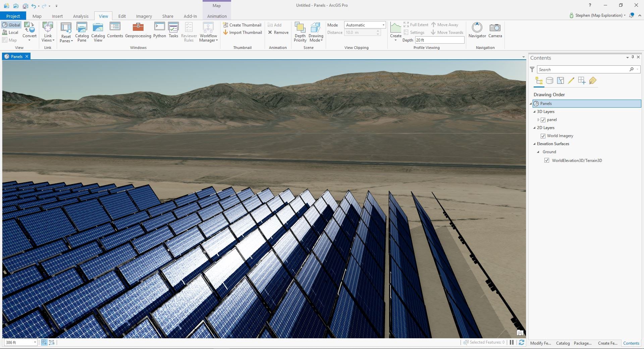Switch to Local scene view mode
Screen dimensions: 644x349
10,33
